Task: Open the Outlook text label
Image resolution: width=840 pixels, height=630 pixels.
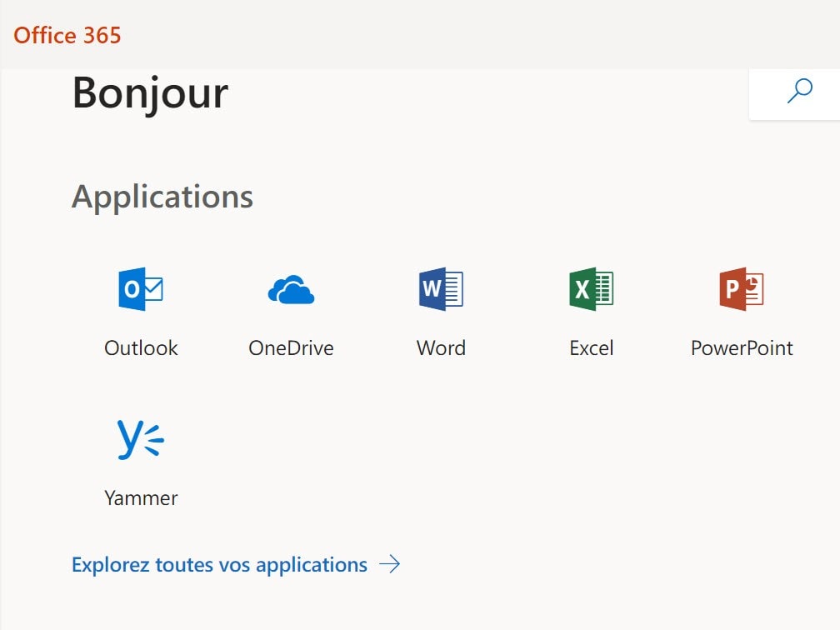Action: [140, 347]
